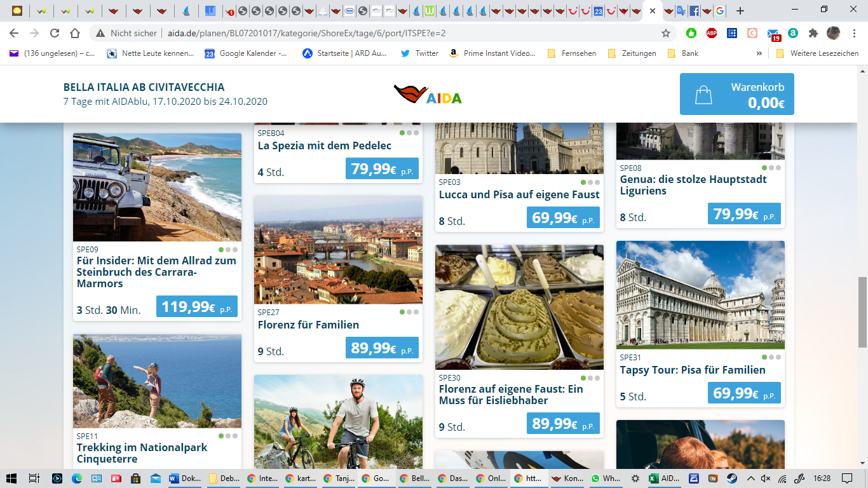Screen dimensions: 868x488
Task: Expand the Zeitungen bookmarks folder
Action: (632, 53)
